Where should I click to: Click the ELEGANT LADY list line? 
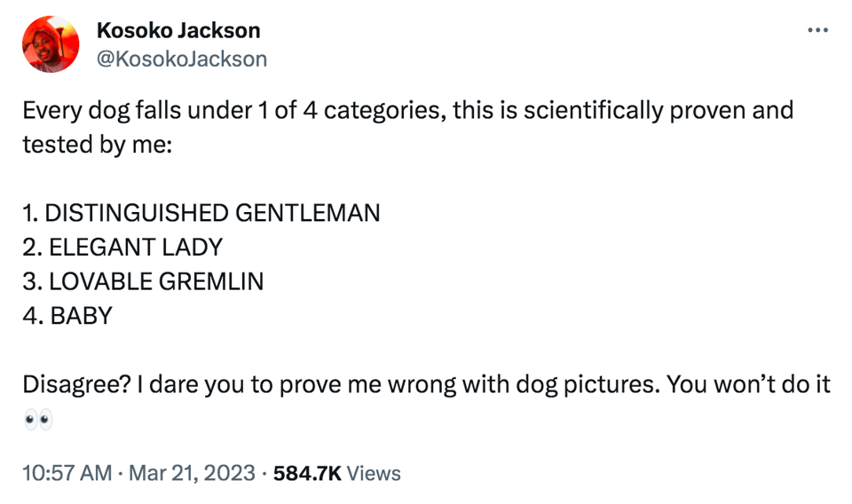click(122, 248)
